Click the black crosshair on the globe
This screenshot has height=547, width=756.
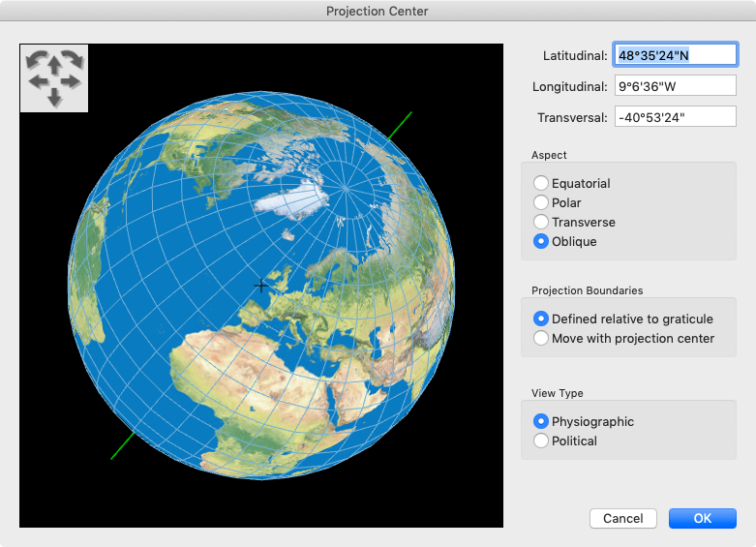(x=261, y=286)
